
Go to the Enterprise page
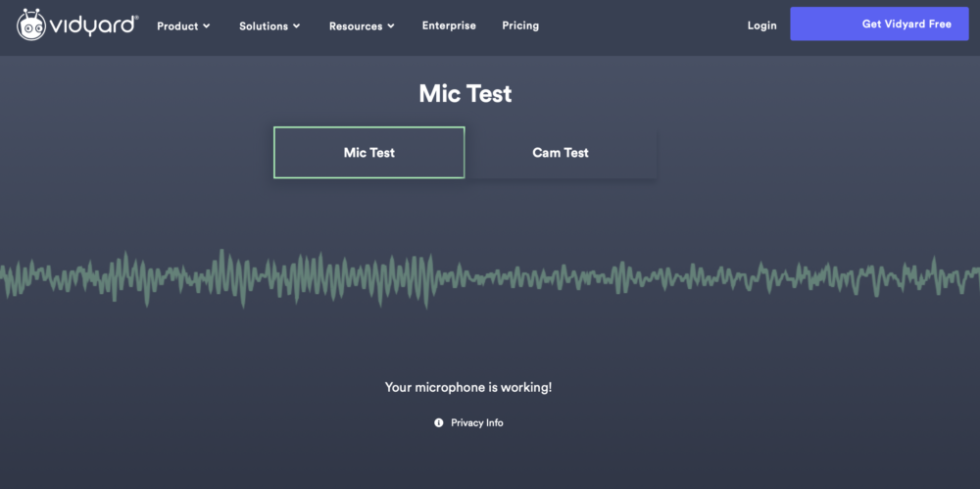coord(449,25)
